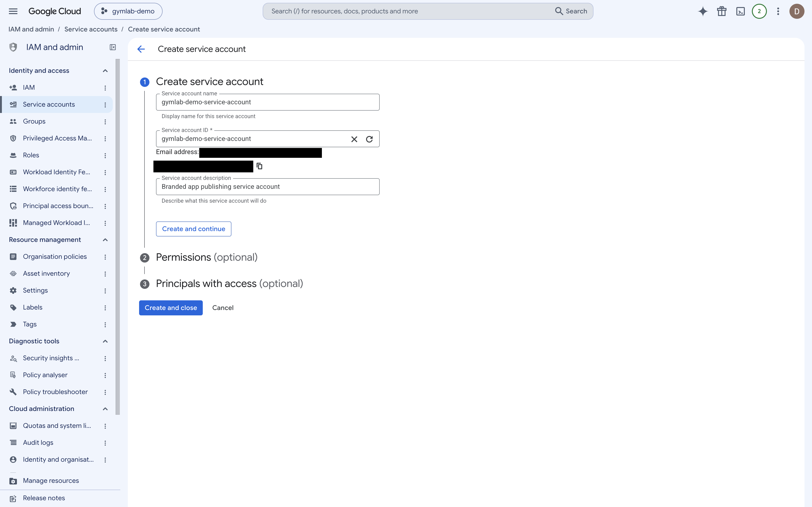812x507 pixels.
Task: Go back with the arrow icon
Action: coord(141,49)
